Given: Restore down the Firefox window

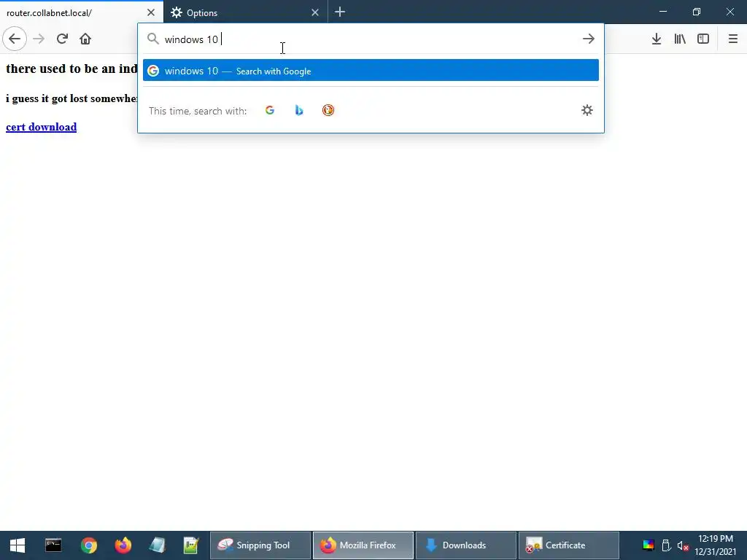Looking at the screenshot, I should coord(697,12).
